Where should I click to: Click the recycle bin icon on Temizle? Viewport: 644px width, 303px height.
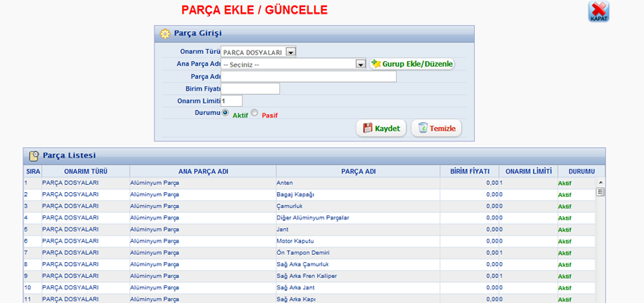point(423,129)
